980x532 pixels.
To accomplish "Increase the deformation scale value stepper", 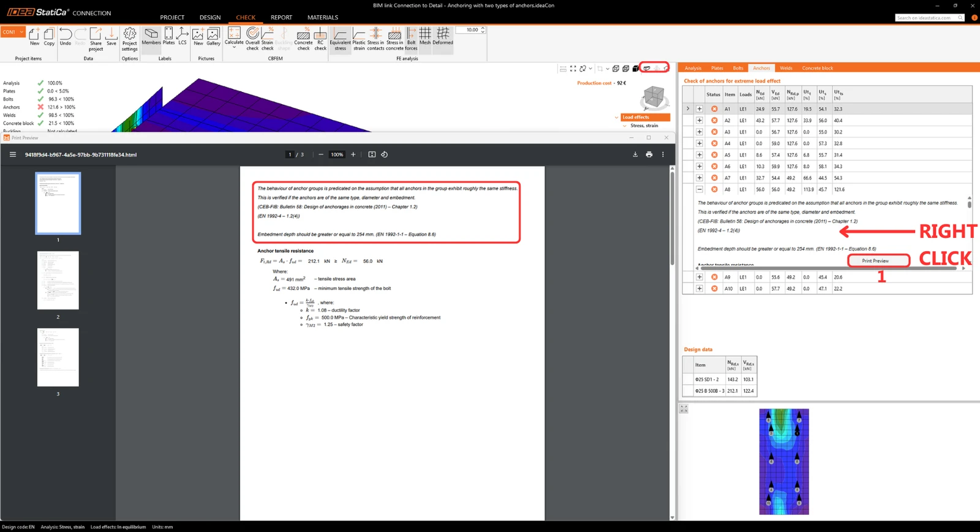I will pos(483,28).
